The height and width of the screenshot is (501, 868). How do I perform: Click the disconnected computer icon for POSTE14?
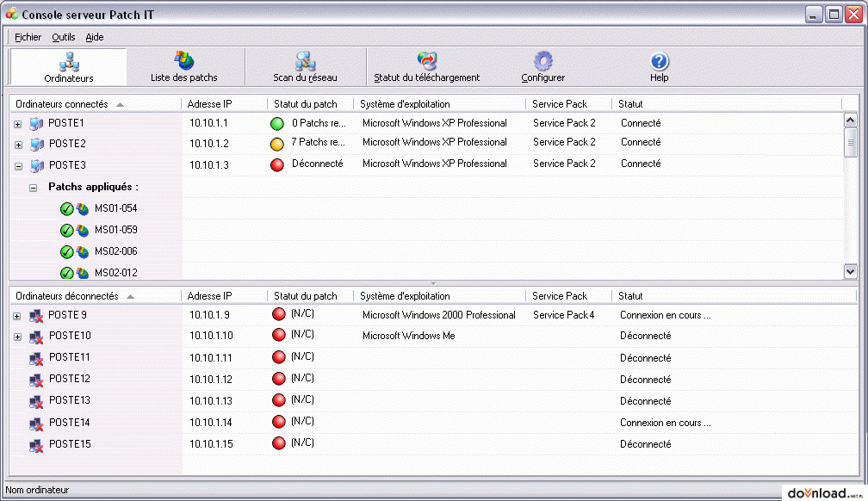[36, 424]
